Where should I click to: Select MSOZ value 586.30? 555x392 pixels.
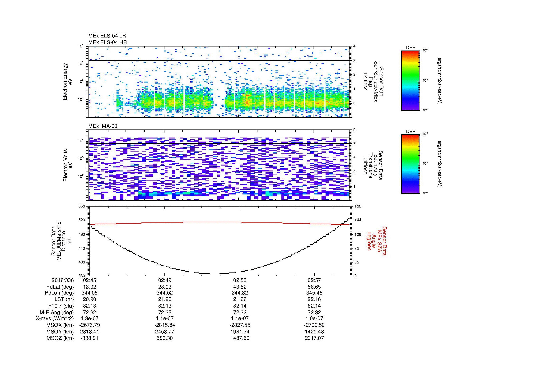click(165, 338)
